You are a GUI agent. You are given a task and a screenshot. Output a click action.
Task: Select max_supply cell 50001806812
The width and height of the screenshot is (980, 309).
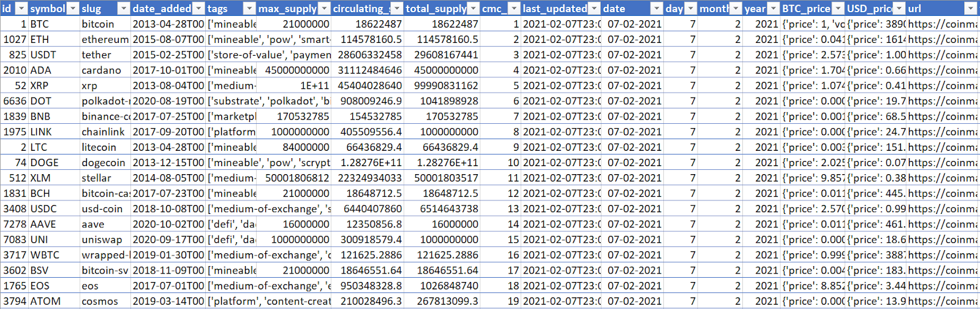[293, 178]
